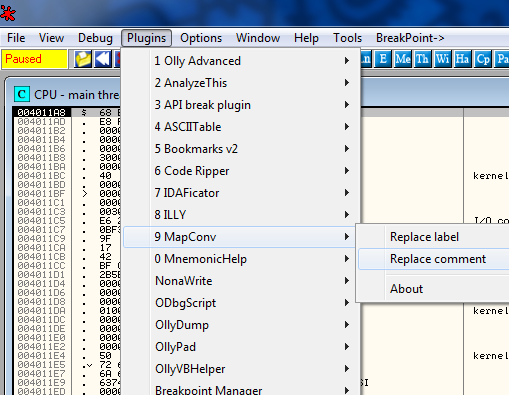Expand the Breakpoint Manager submenu
The width and height of the screenshot is (509, 395).
pos(239,389)
